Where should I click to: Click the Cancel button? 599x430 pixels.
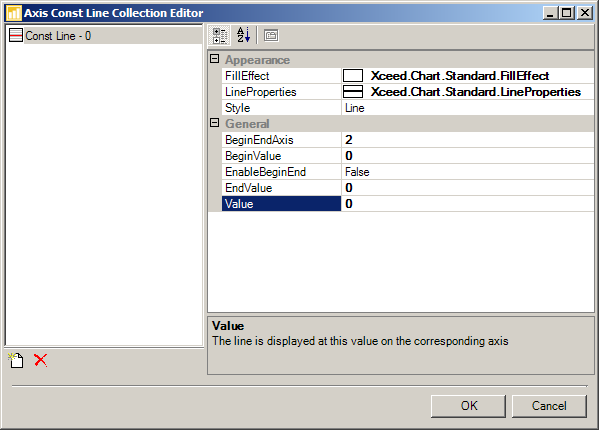tap(549, 406)
